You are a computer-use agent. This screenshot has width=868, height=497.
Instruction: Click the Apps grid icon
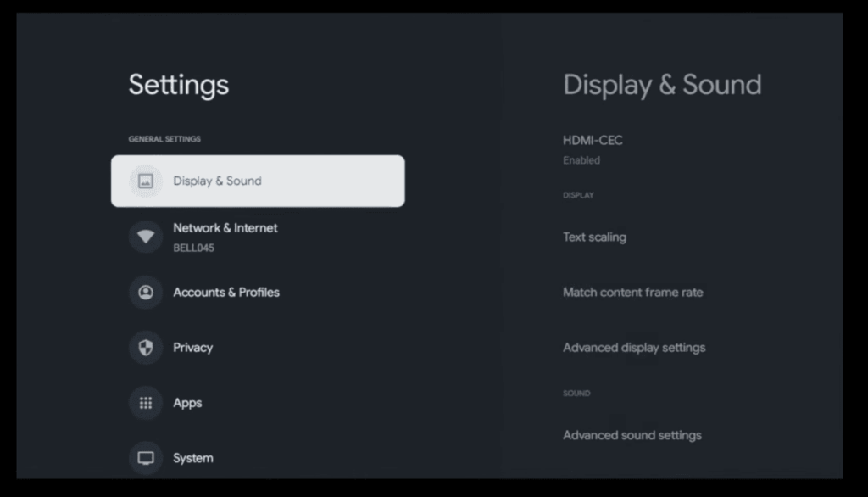pyautogui.click(x=146, y=403)
